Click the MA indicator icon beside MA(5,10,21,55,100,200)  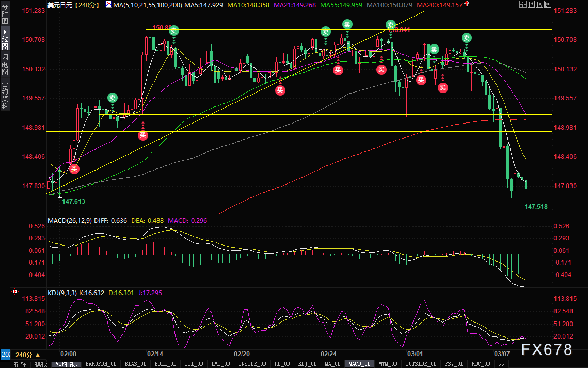(109, 5)
